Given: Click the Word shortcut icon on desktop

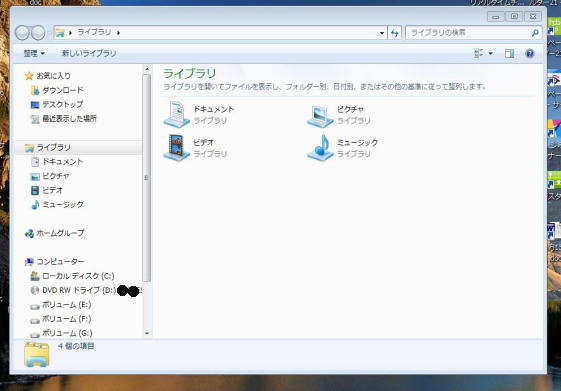Looking at the screenshot, I should [553, 231].
